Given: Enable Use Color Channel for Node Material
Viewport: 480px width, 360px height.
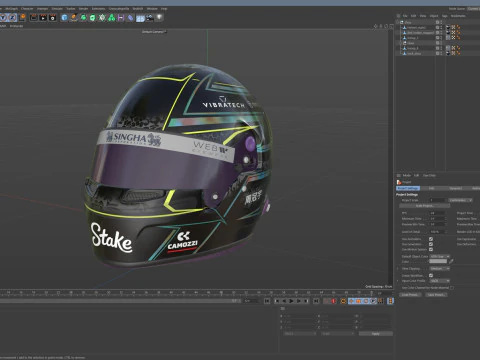Looking at the screenshot, I should tap(452, 287).
